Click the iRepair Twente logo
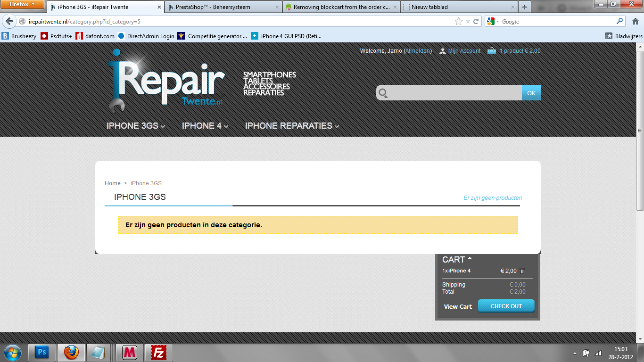 point(166,81)
